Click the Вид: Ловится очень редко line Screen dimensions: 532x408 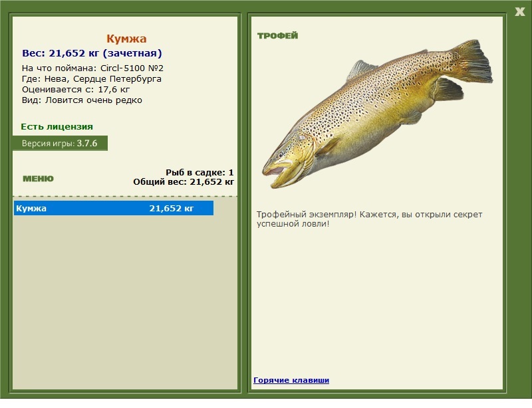coord(82,100)
